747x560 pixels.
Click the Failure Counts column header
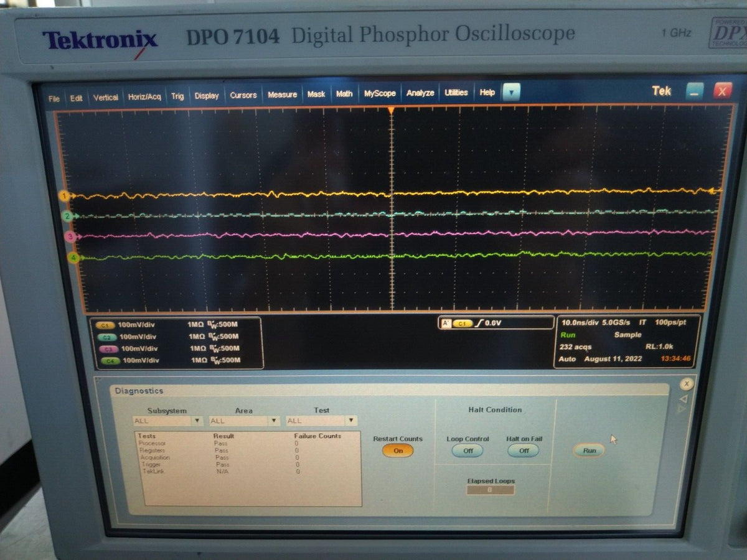pyautogui.click(x=317, y=436)
